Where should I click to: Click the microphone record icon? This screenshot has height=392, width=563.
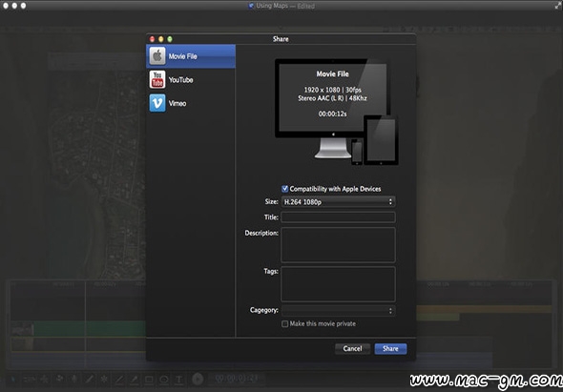[74, 379]
